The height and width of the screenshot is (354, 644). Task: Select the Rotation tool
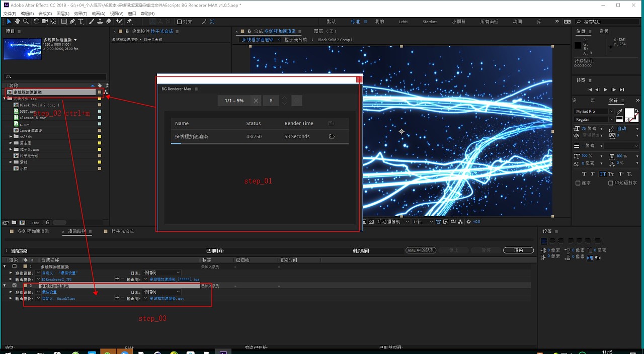tap(36, 21)
